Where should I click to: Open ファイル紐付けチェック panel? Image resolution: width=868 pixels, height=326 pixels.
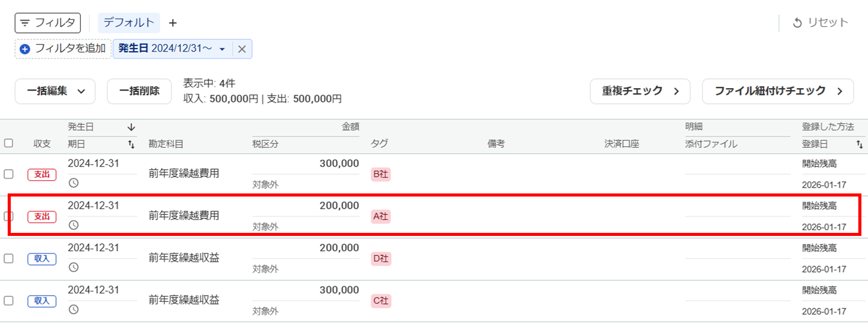777,92
